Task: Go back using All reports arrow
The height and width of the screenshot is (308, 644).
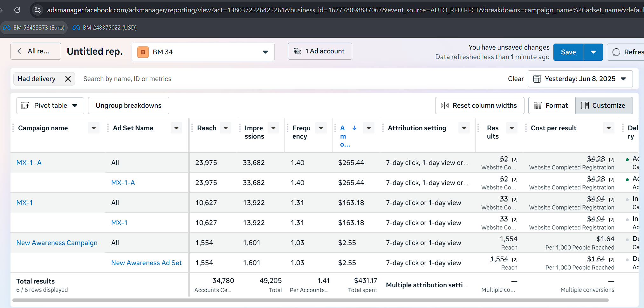Action: [20, 51]
